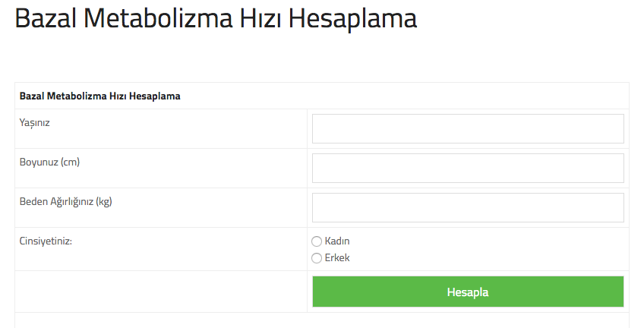644x328 pixels.
Task: Click the "Kadın" option label text
Action: point(337,241)
